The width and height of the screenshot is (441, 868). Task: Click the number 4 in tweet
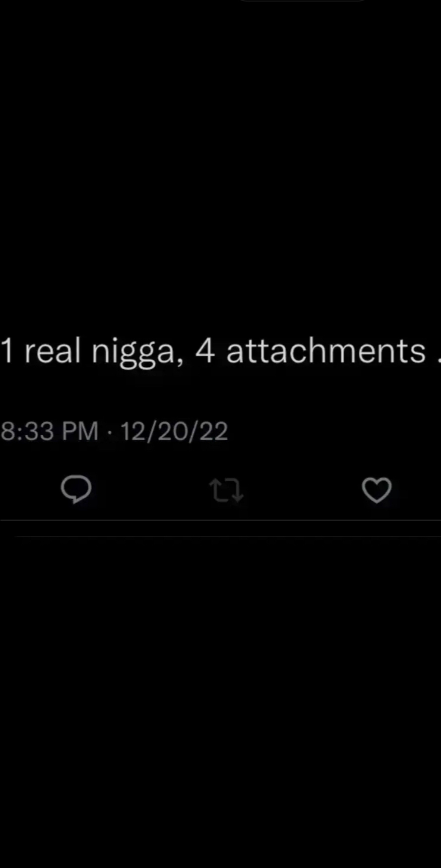[x=205, y=351]
